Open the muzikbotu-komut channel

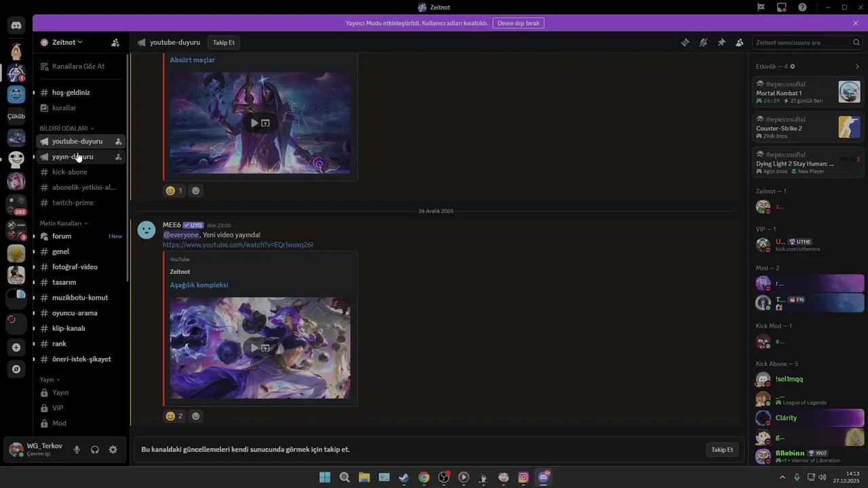(x=81, y=298)
